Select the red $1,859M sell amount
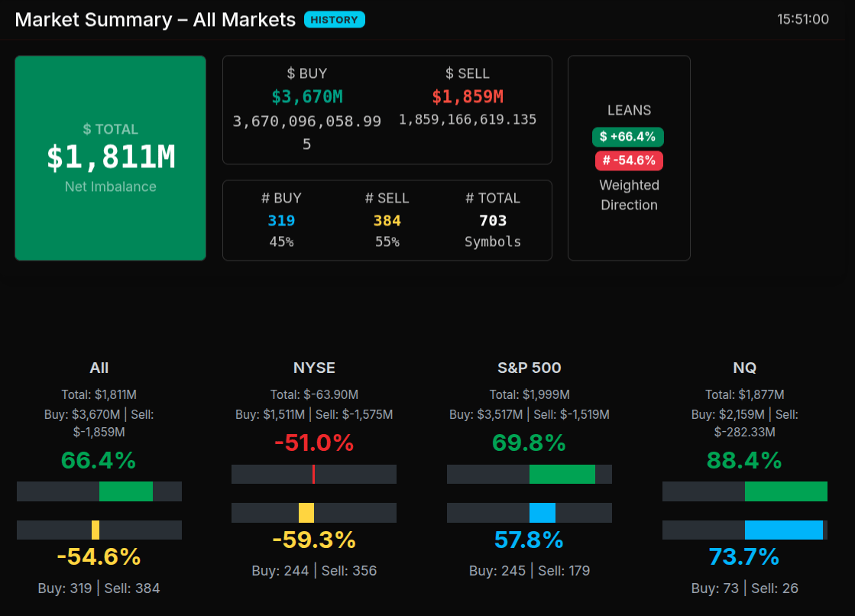This screenshot has width=855, height=616. pyautogui.click(x=468, y=97)
